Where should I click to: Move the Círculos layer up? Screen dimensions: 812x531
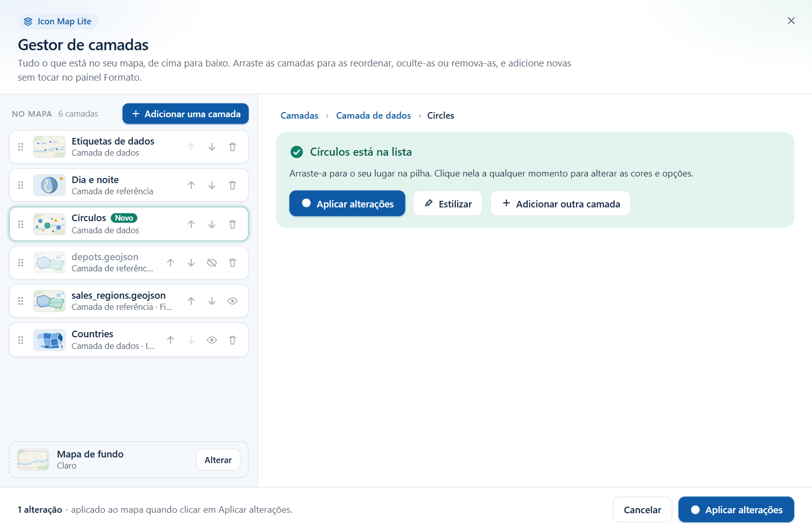[191, 224]
